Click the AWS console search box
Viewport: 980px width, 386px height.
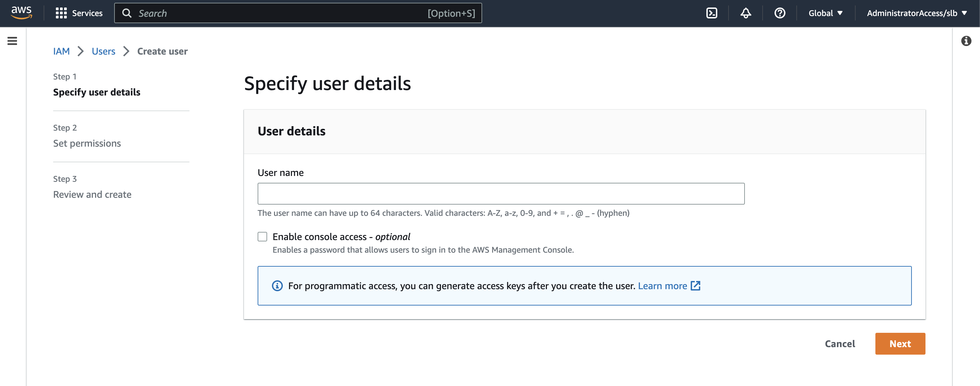[x=281, y=13]
